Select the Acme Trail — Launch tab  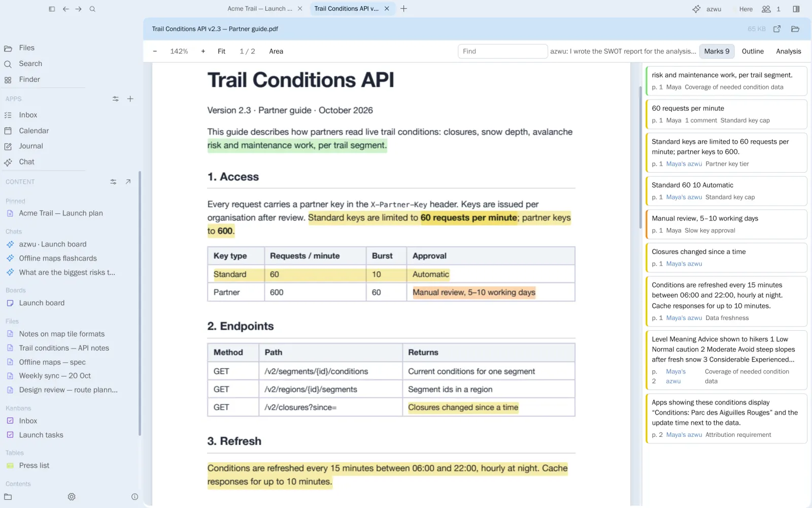tap(260, 9)
